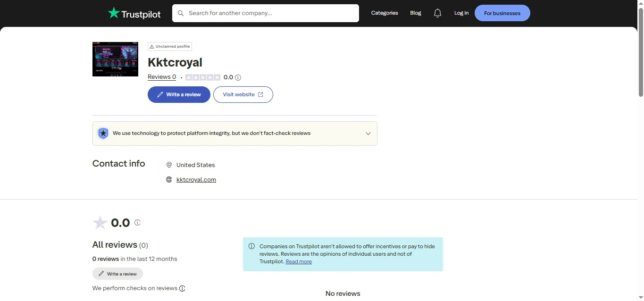This screenshot has height=301, width=644.
Task: Click the 'All reviews (0)' heading
Action: click(x=120, y=245)
